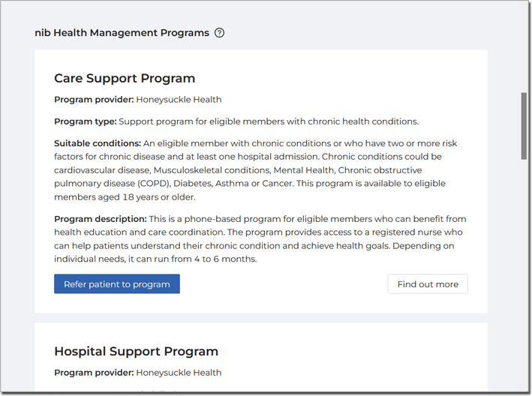Click scrollbar track above the thumb
The height and width of the screenshot is (396, 532).
pos(524,47)
